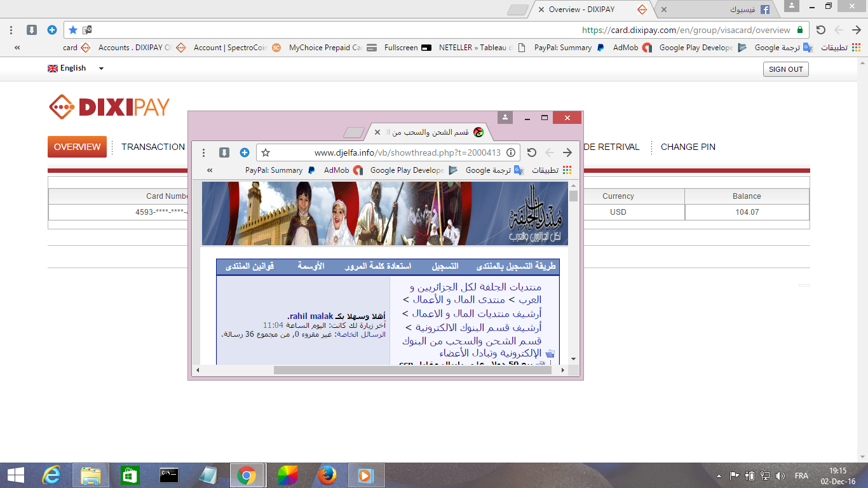Click blue plus extension in djelfa window
Image resolution: width=868 pixels, height=488 pixels.
[245, 152]
